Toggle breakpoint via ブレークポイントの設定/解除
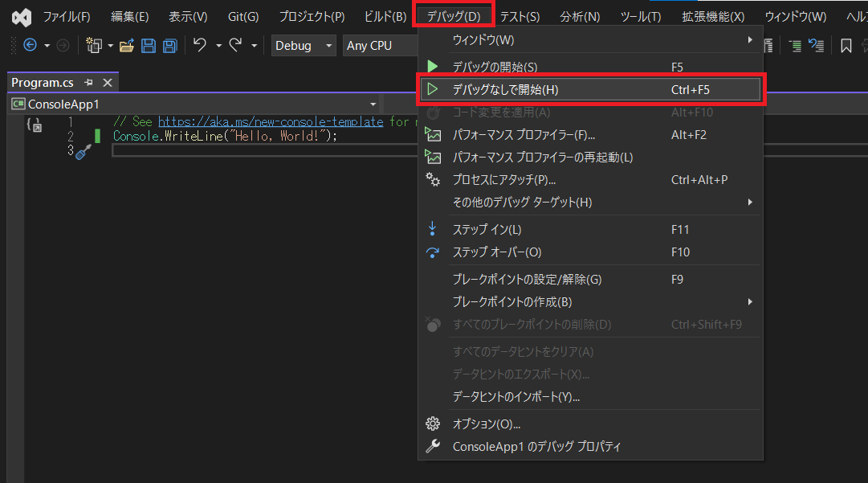Image resolution: width=868 pixels, height=483 pixels. pos(527,280)
